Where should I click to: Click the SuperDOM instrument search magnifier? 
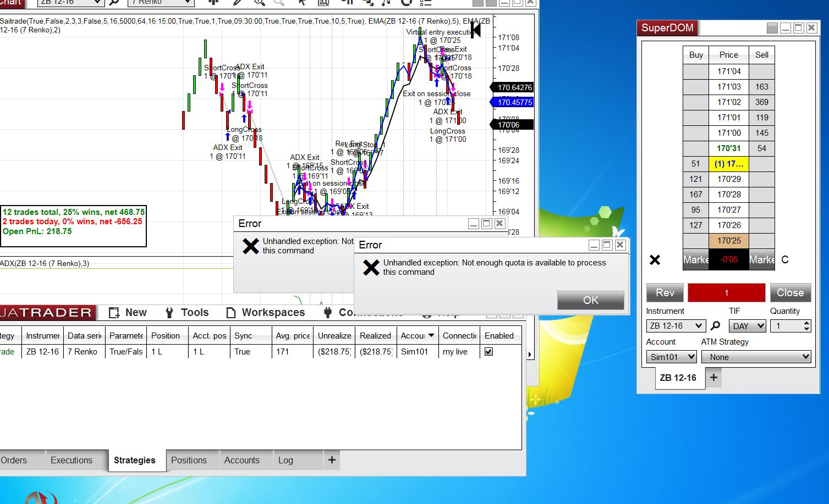point(715,326)
